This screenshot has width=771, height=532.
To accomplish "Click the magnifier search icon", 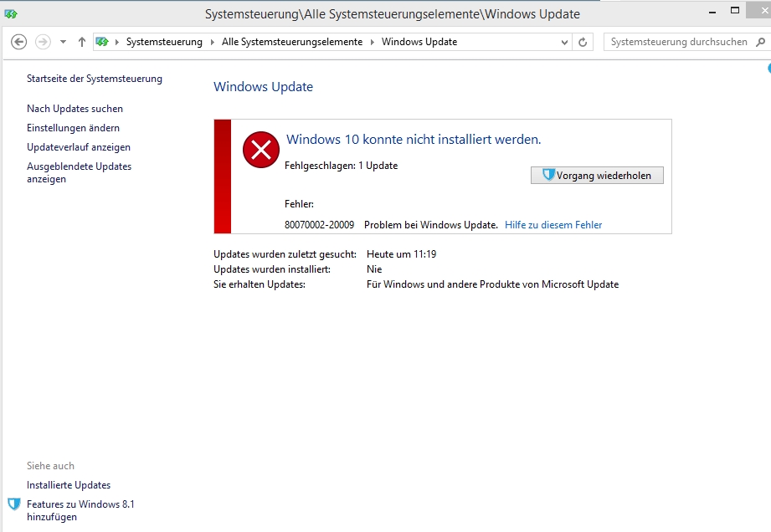I will (760, 42).
